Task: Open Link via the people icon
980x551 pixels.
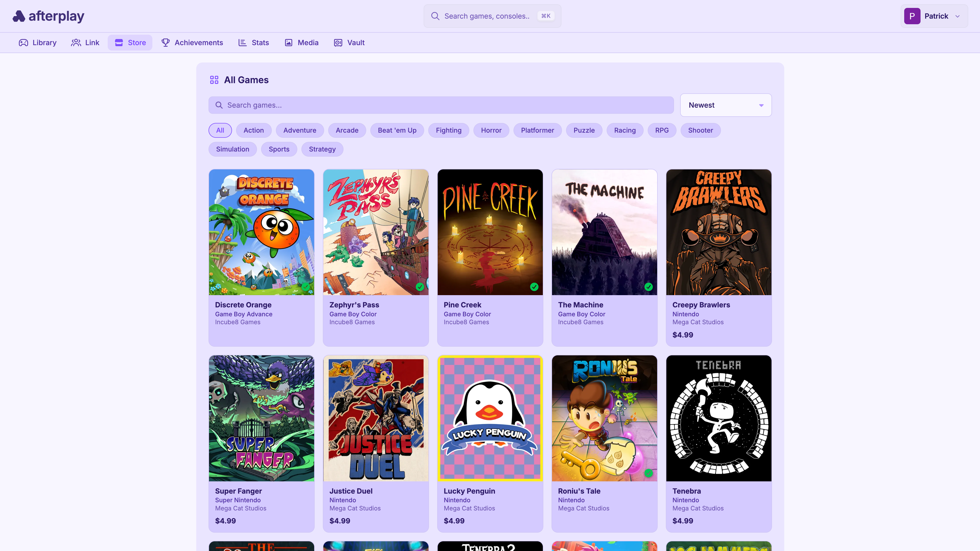Action: pos(76,43)
